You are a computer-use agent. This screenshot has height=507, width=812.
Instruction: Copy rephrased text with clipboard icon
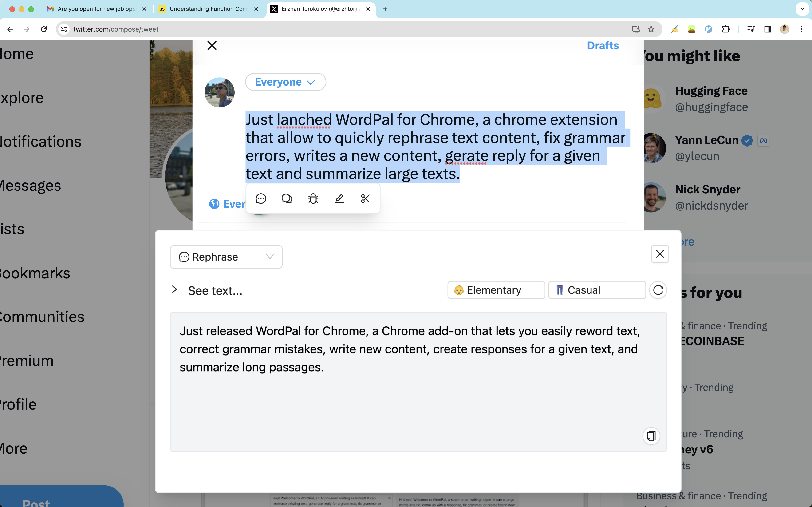tap(651, 436)
